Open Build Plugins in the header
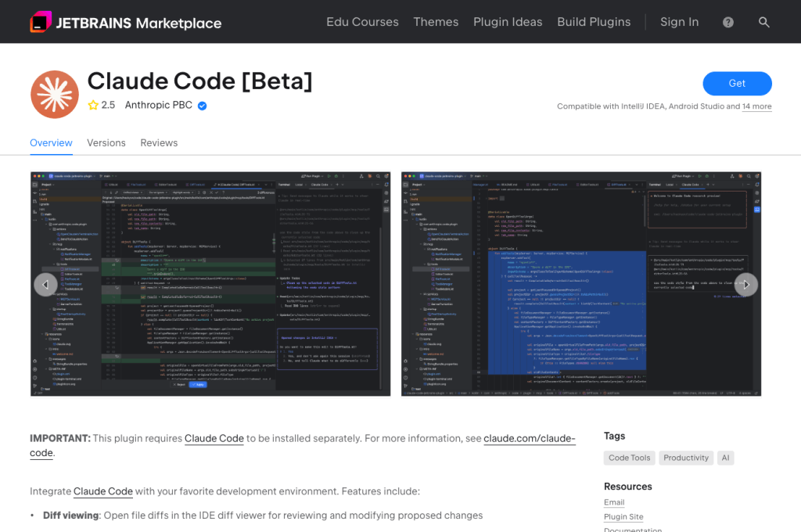Image resolution: width=801 pixels, height=532 pixels. coord(594,22)
